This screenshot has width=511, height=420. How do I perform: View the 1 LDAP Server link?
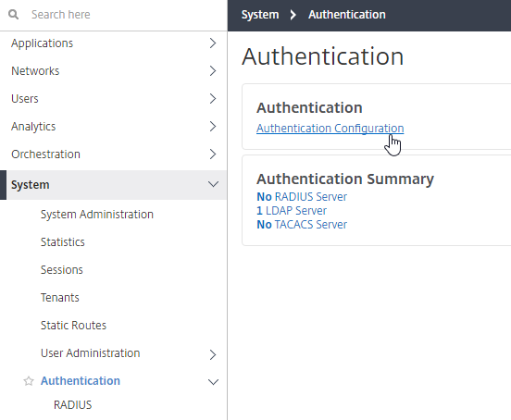coord(292,211)
